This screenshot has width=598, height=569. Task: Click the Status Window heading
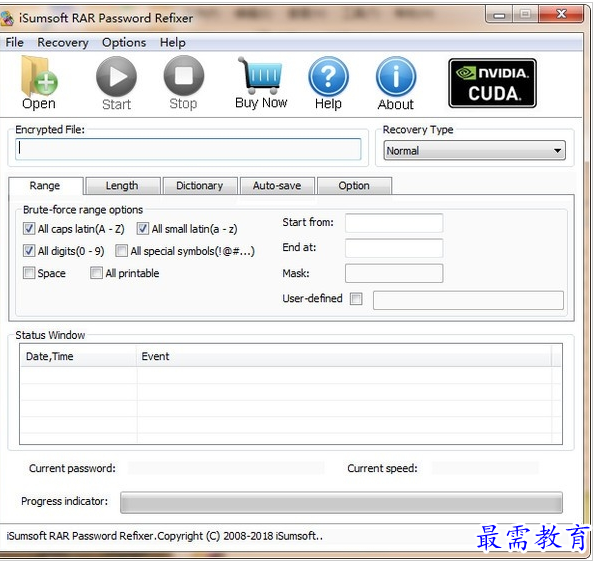pos(50,335)
